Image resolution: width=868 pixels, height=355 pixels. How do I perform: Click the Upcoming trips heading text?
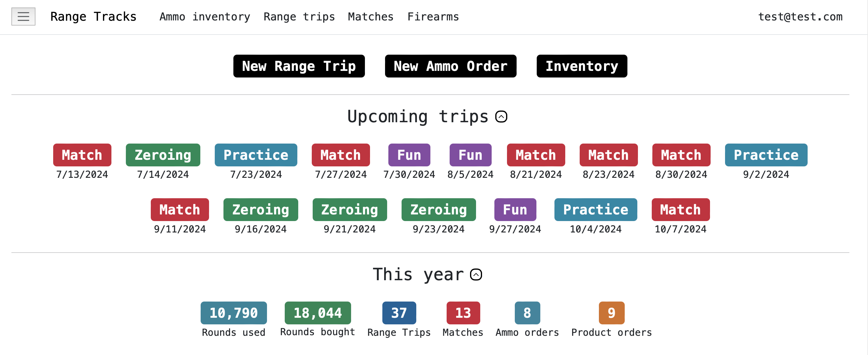418,117
